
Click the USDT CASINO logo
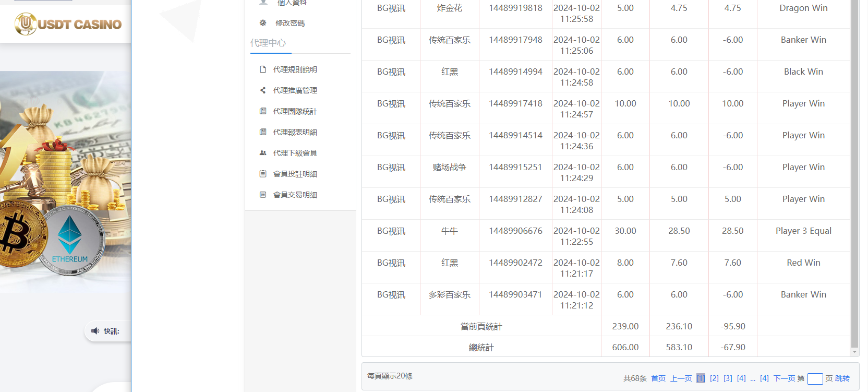point(68,24)
